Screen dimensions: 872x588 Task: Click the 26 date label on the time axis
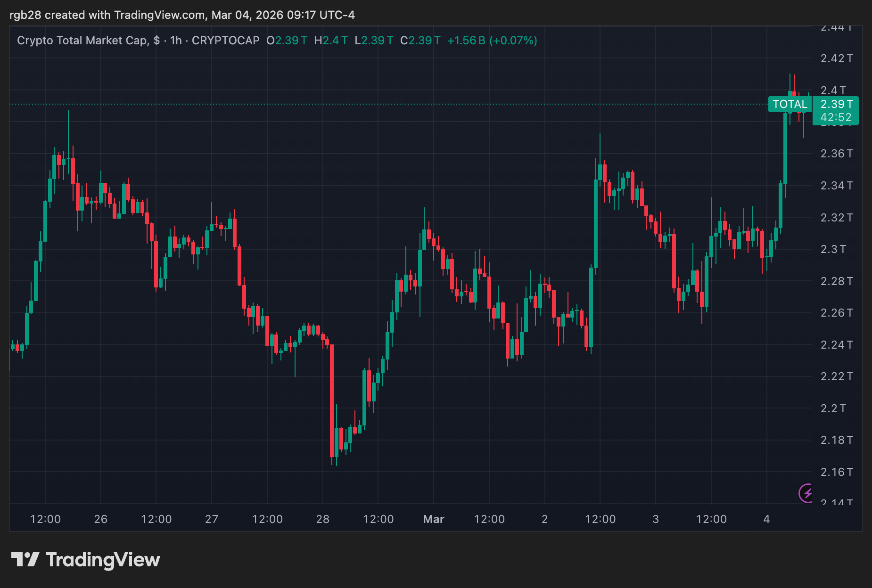tap(100, 519)
